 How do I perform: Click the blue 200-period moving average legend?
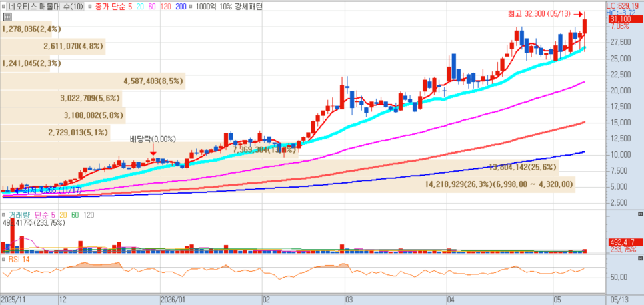pyautogui.click(x=180, y=6)
